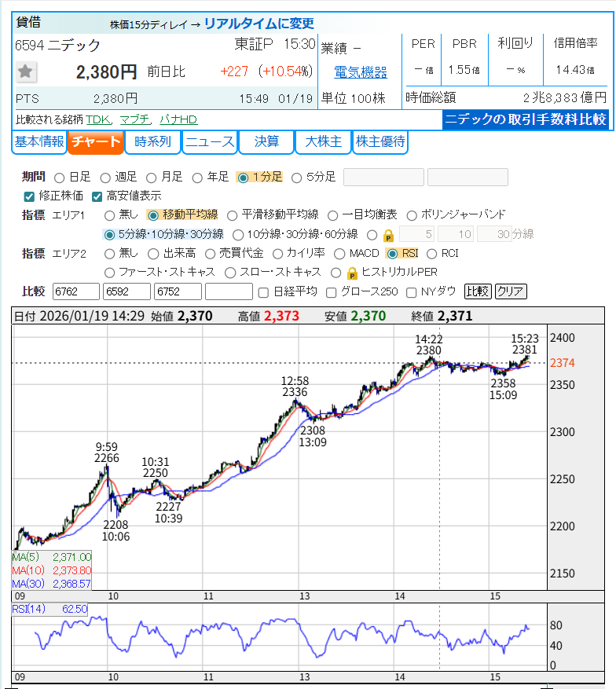Click the empty fourth comparison code field
616x689 pixels.
(229, 291)
